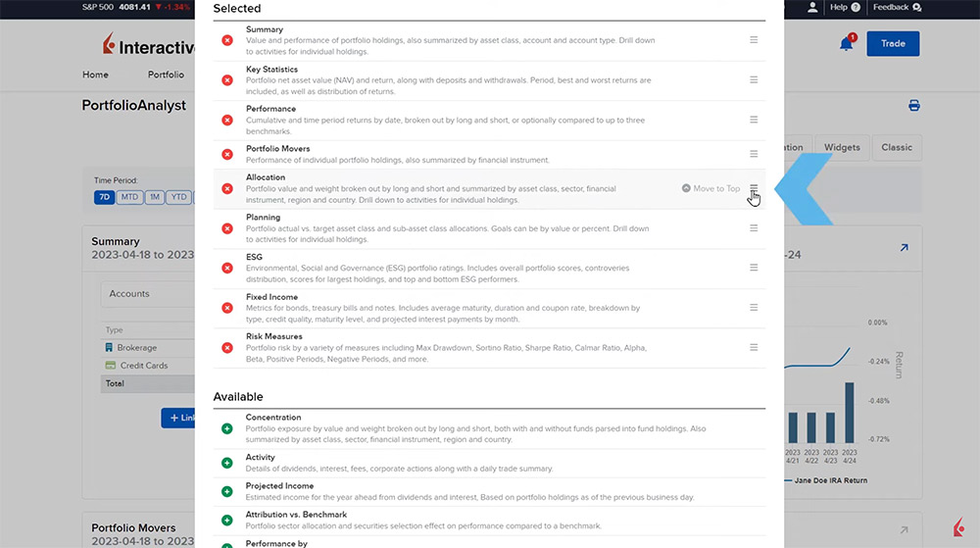The height and width of the screenshot is (548, 980).
Task: Remove Key Statistics from Selected list
Action: [x=227, y=80]
